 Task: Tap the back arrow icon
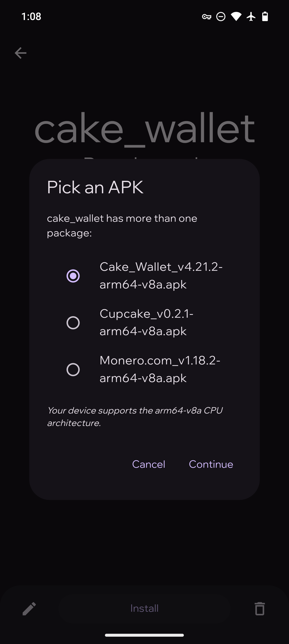(x=20, y=53)
